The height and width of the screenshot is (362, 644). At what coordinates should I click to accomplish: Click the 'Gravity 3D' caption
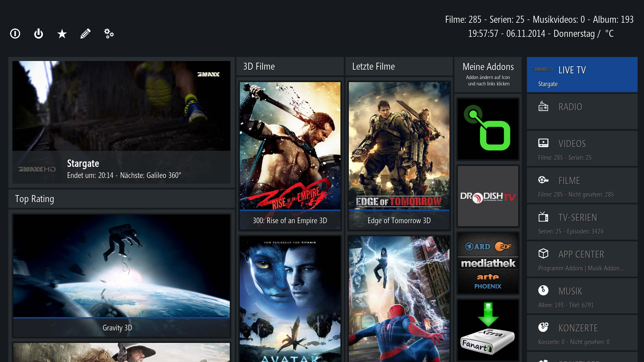coord(117,328)
